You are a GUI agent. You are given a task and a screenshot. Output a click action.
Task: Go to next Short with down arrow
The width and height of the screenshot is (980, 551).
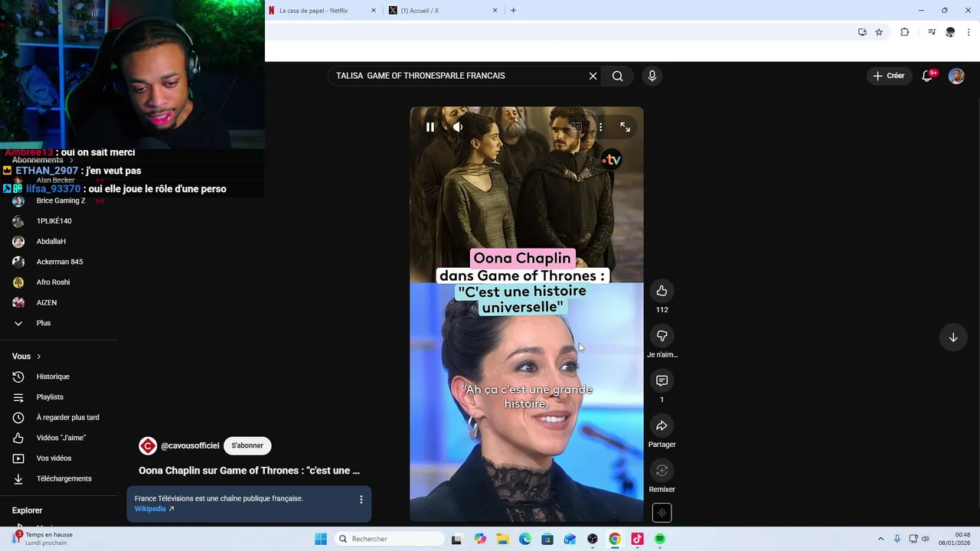point(953,337)
